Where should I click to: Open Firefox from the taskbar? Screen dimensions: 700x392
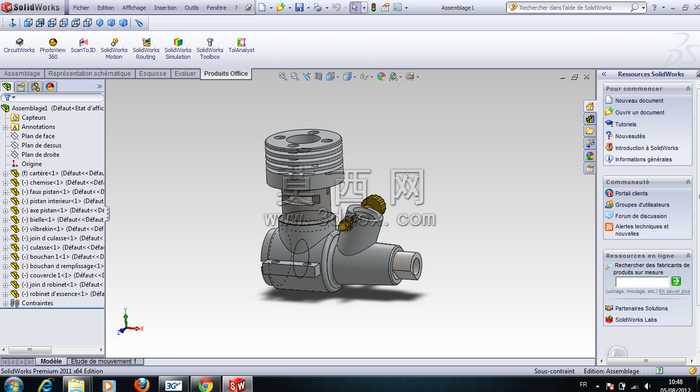coord(142,384)
